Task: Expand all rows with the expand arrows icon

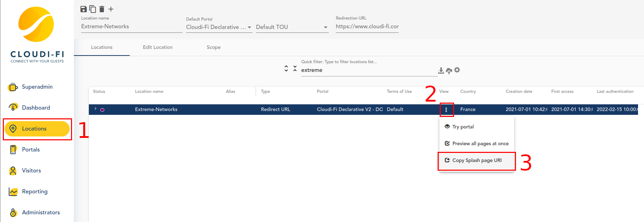Action: click(286, 68)
